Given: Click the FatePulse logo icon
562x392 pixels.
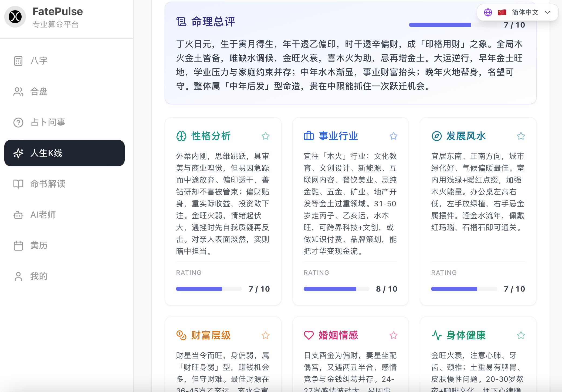Looking at the screenshot, I should (x=15, y=17).
